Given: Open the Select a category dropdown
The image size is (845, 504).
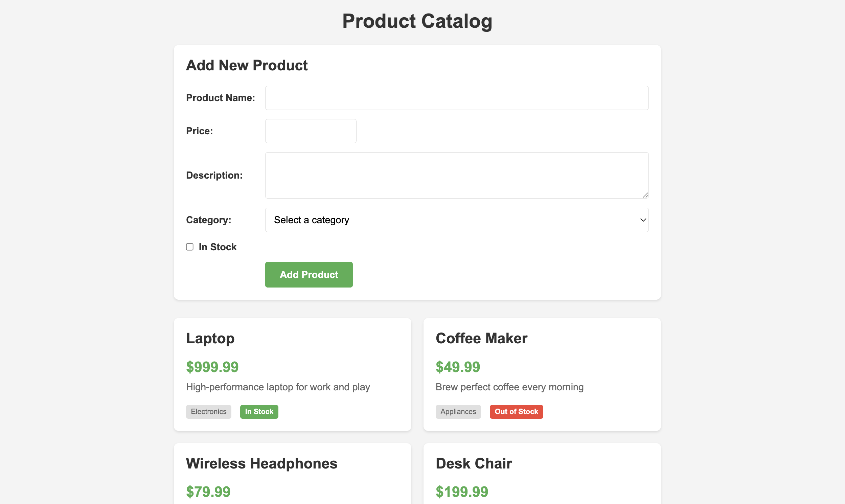Looking at the screenshot, I should click(456, 220).
